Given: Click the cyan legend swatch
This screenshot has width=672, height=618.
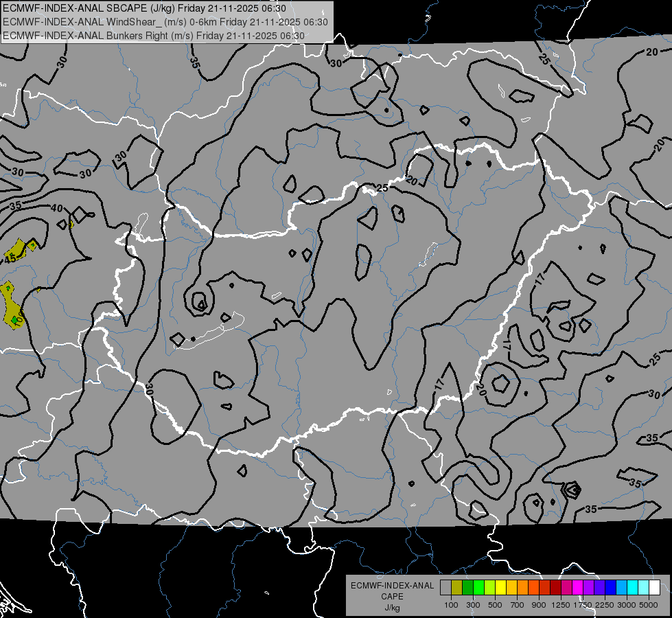Looking at the screenshot, I should (x=633, y=587).
